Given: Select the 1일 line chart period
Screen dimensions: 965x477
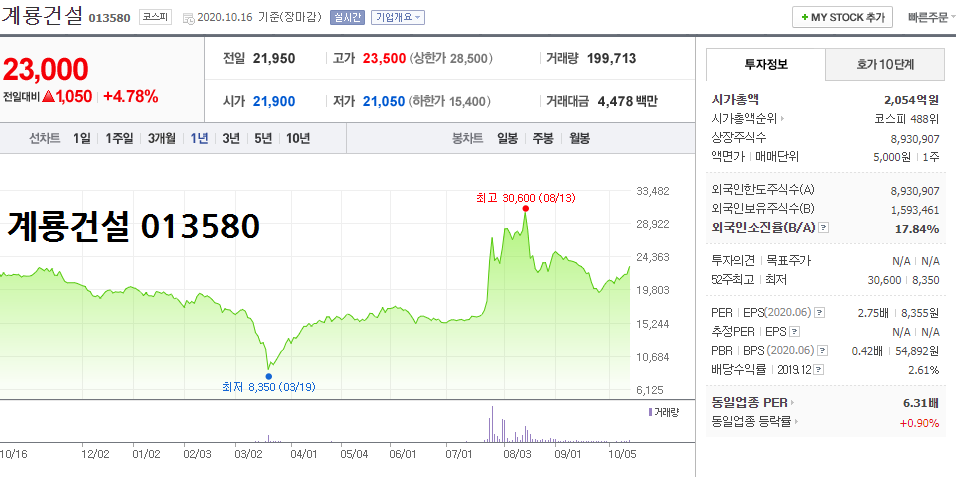Looking at the screenshot, I should [x=81, y=138].
